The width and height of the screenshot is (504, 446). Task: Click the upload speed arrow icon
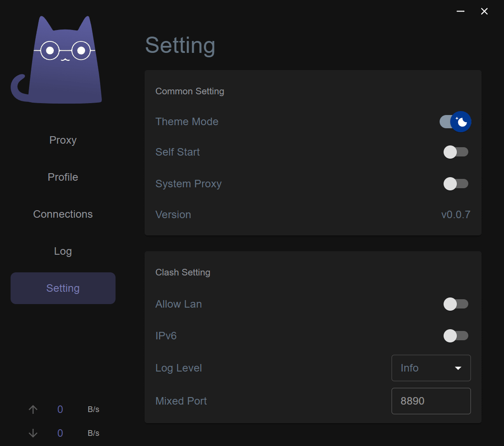[x=33, y=409]
